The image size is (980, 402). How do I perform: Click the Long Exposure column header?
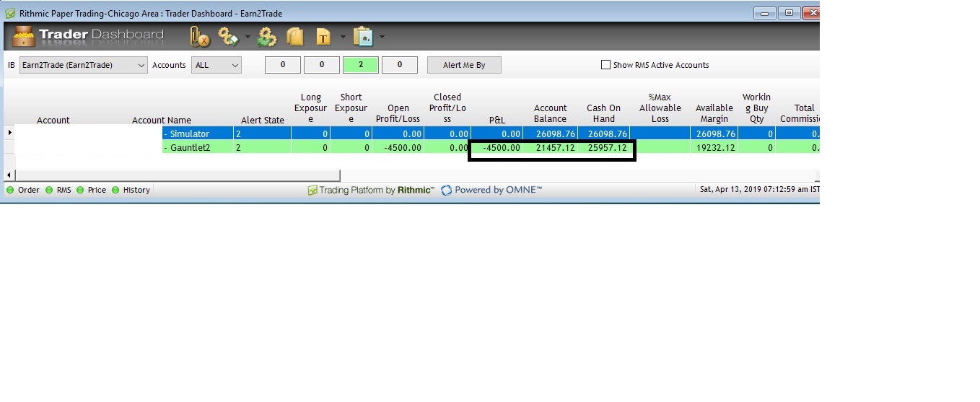[x=311, y=108]
